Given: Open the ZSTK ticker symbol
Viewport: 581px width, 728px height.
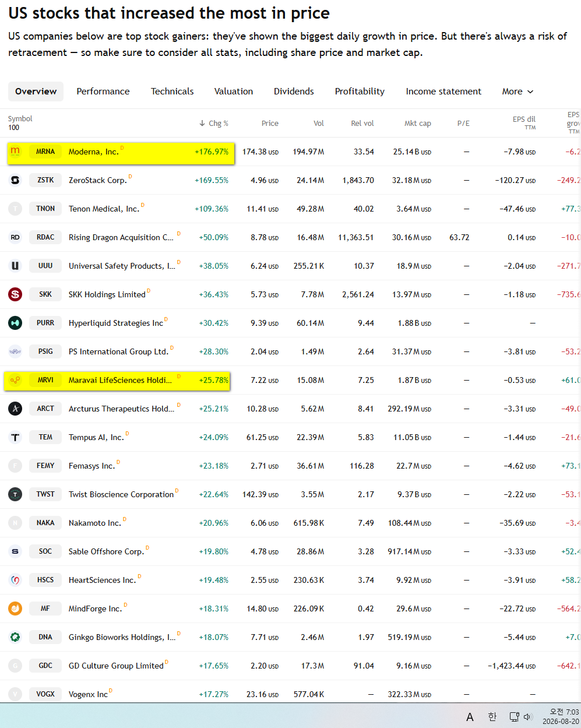Looking at the screenshot, I should click(45, 180).
